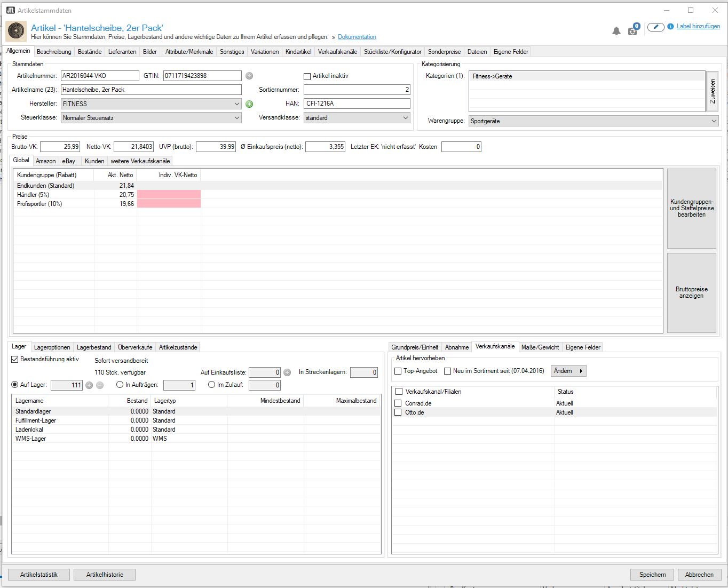The width and height of the screenshot is (728, 588).
Task: Open the Dokumentation link
Action: pos(357,37)
